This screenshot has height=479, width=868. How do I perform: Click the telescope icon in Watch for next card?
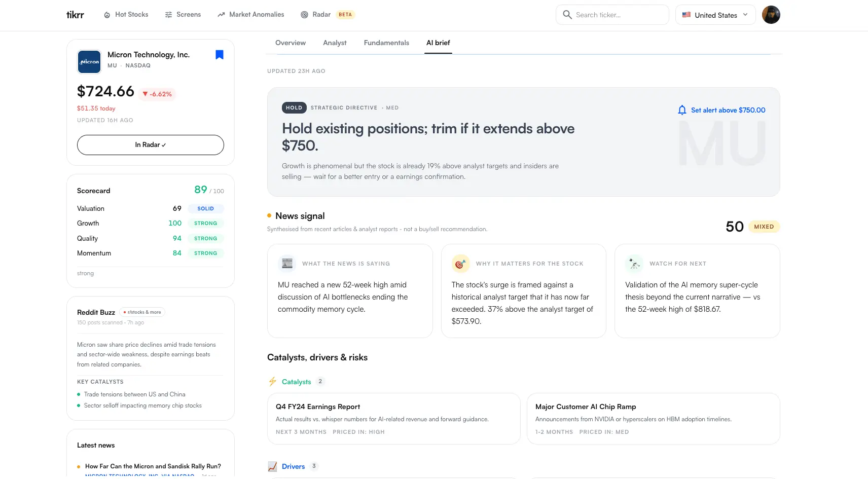coord(634,264)
